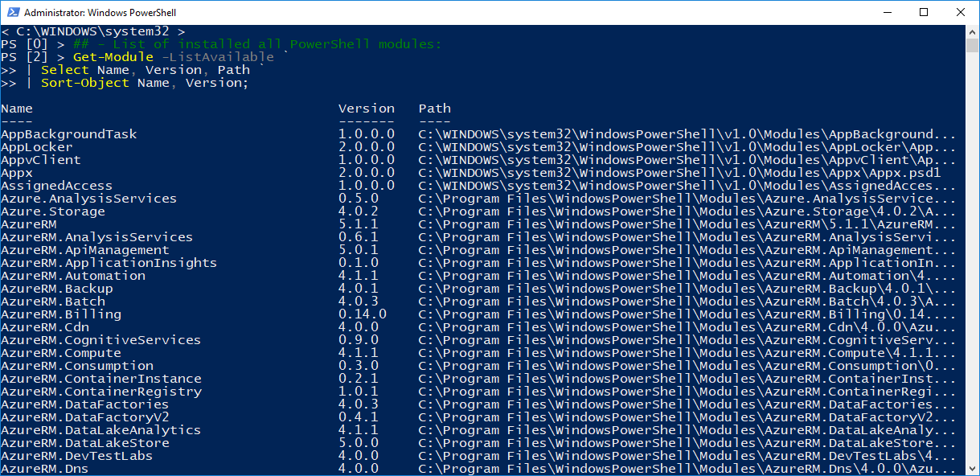Select the AzureRM.Backup module name

click(x=57, y=289)
